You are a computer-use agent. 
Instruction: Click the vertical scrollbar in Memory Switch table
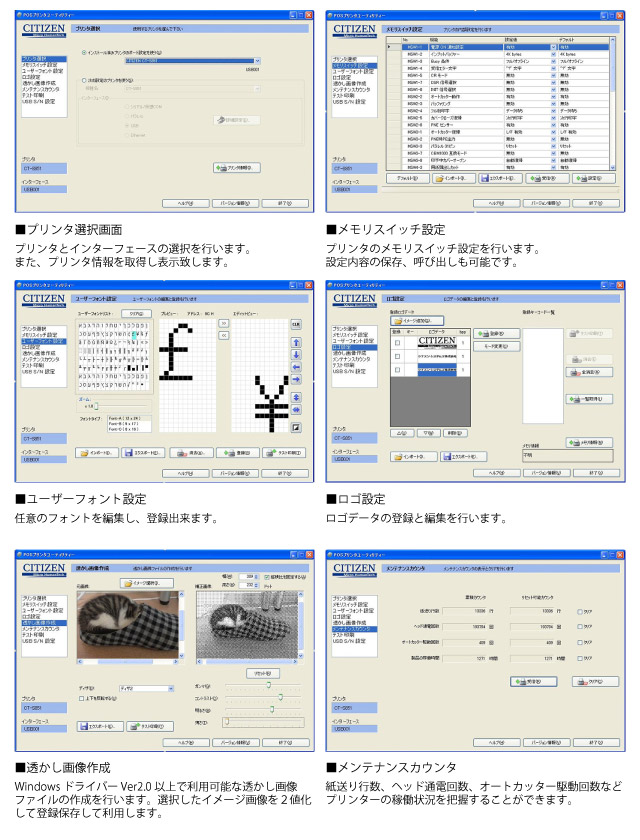[x=613, y=103]
